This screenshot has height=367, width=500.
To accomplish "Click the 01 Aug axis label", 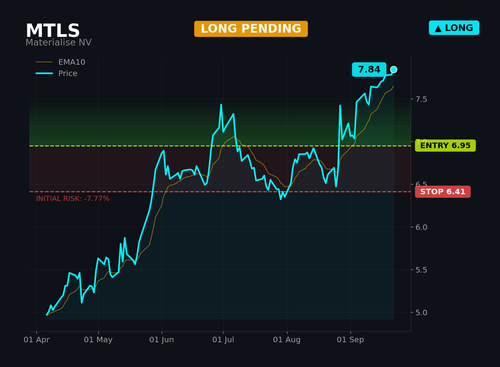I will click(x=287, y=340).
